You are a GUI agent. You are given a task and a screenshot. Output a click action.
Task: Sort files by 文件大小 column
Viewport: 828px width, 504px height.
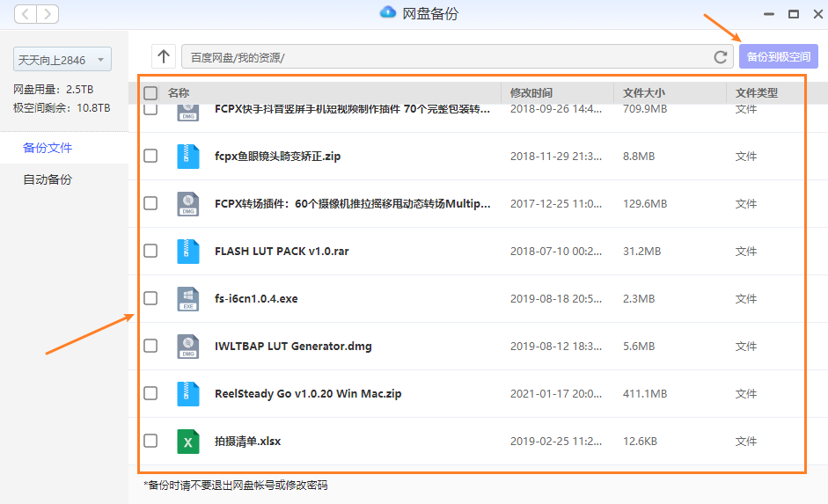click(644, 93)
